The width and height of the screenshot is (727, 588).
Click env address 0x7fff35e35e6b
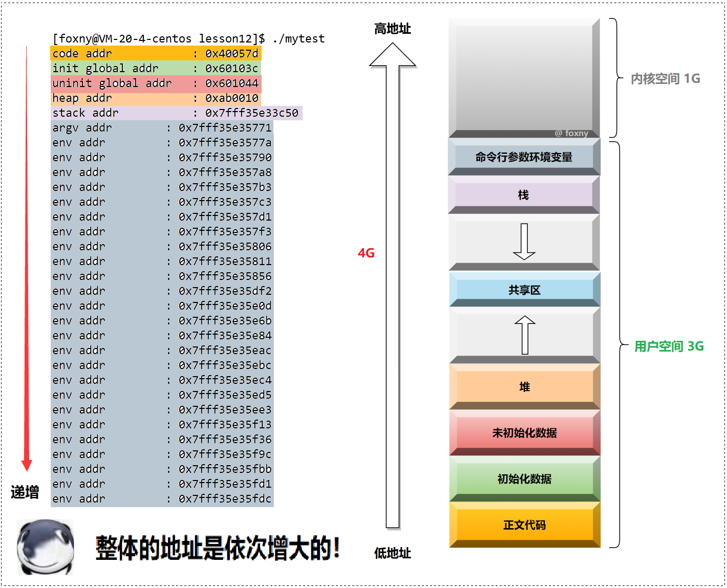tap(225, 320)
